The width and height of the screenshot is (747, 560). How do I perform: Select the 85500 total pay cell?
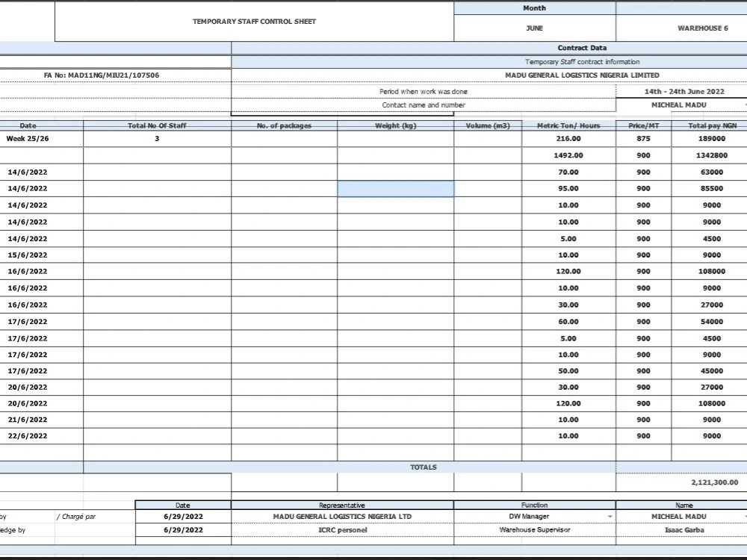(710, 189)
